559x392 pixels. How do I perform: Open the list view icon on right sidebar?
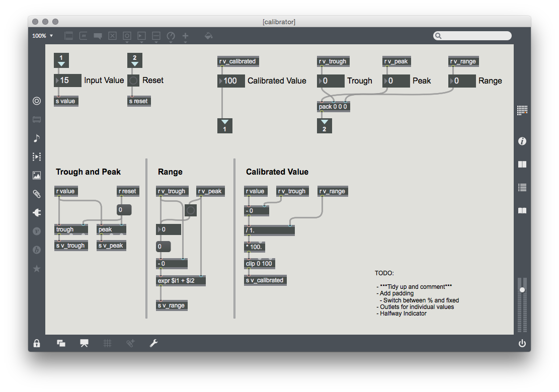coord(522,188)
